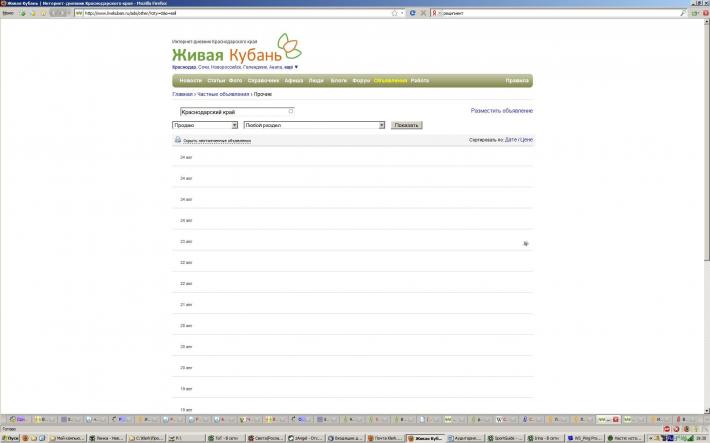This screenshot has height=443, width=710.
Task: Open the Продаю dropdown
Action: coord(205,125)
